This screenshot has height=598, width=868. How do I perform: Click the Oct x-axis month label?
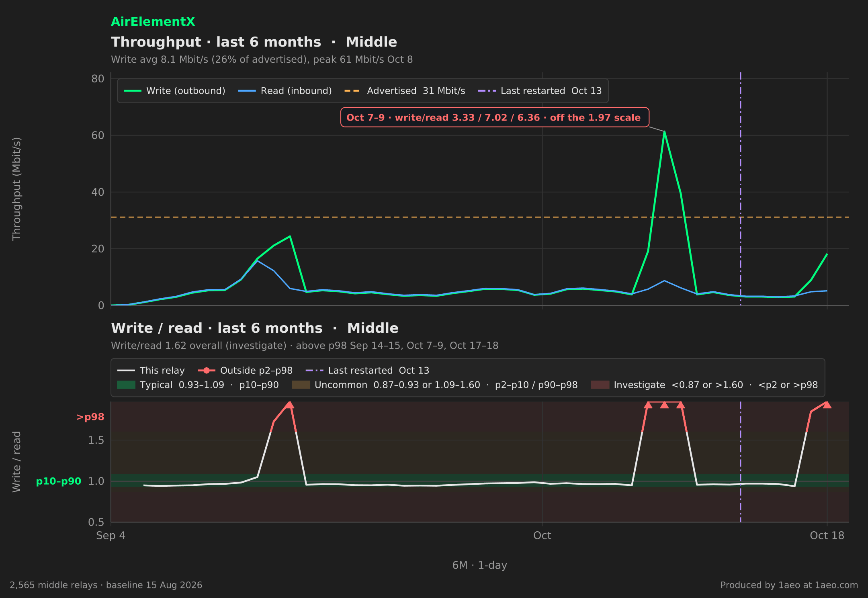(542, 536)
